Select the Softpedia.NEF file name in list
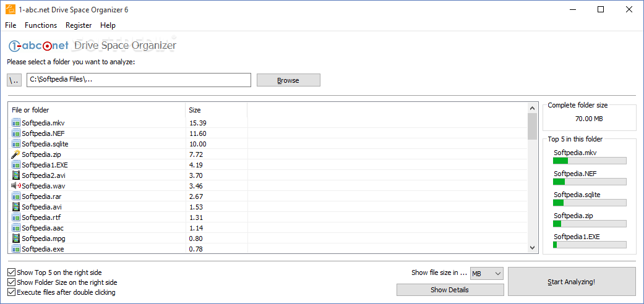The width and height of the screenshot is (644, 304). coord(43,133)
